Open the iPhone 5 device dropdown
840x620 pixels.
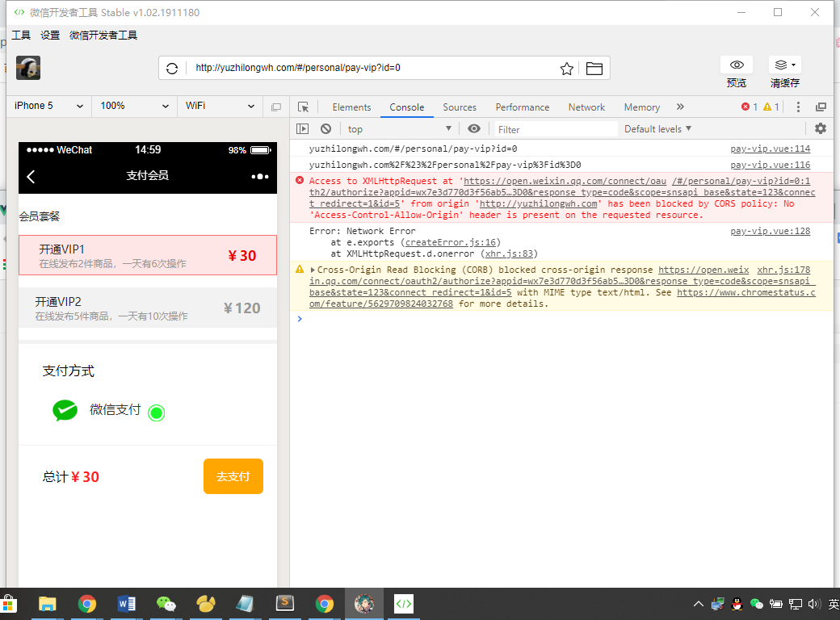click(48, 106)
